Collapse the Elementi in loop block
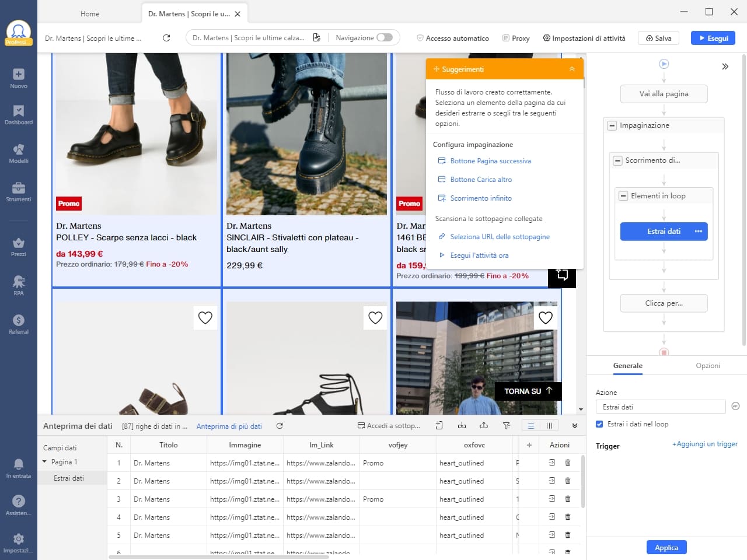747x560 pixels. coord(623,196)
